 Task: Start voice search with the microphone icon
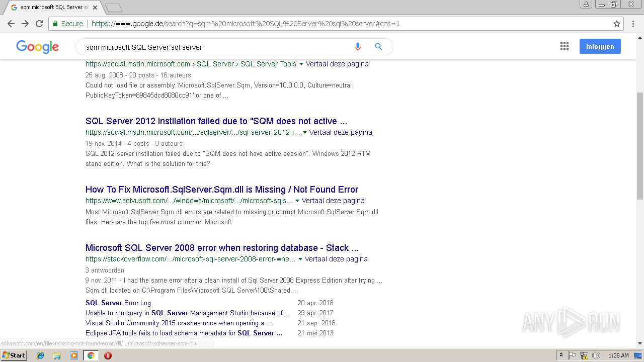358,47
